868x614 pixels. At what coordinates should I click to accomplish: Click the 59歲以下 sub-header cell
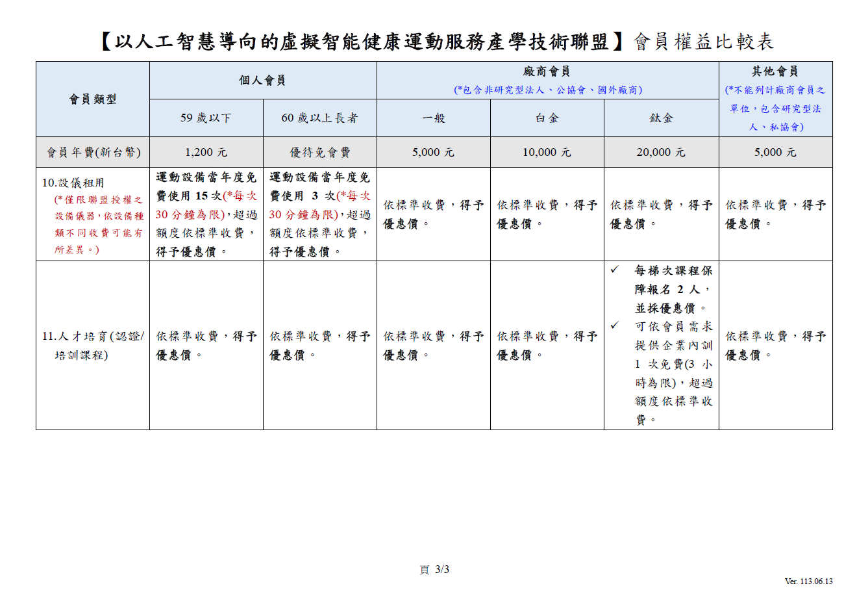coord(206,118)
